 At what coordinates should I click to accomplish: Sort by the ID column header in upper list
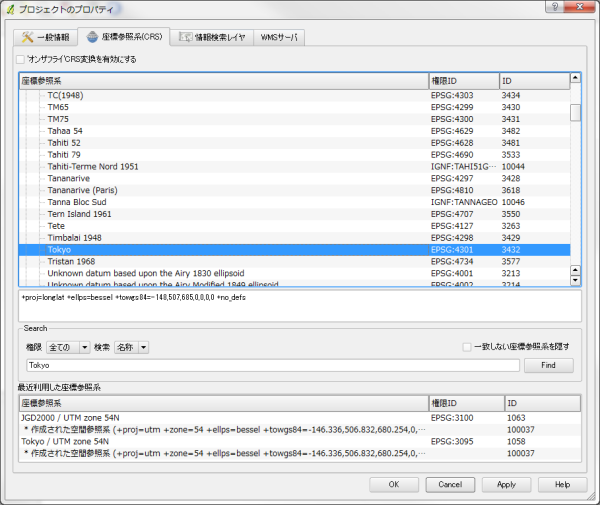[535, 81]
